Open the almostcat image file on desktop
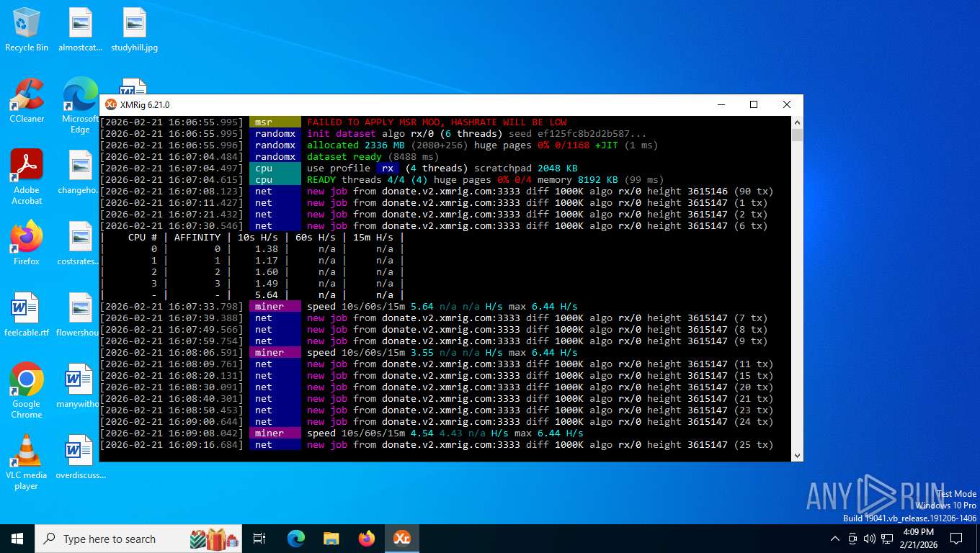Image resolution: width=980 pixels, height=553 pixels. (x=80, y=30)
